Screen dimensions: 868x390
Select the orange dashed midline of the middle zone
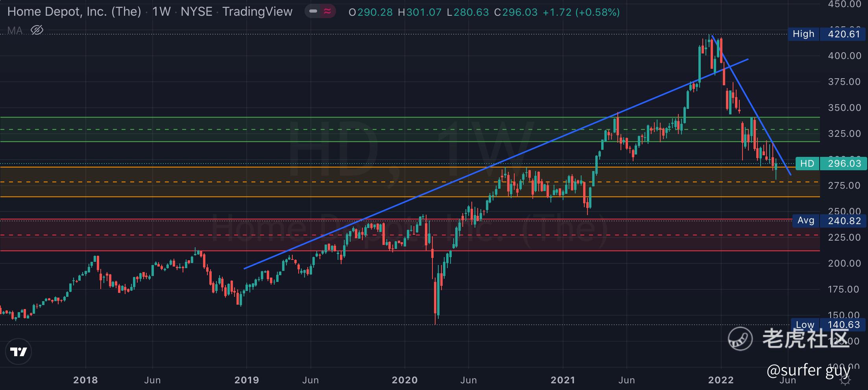pos(410,182)
